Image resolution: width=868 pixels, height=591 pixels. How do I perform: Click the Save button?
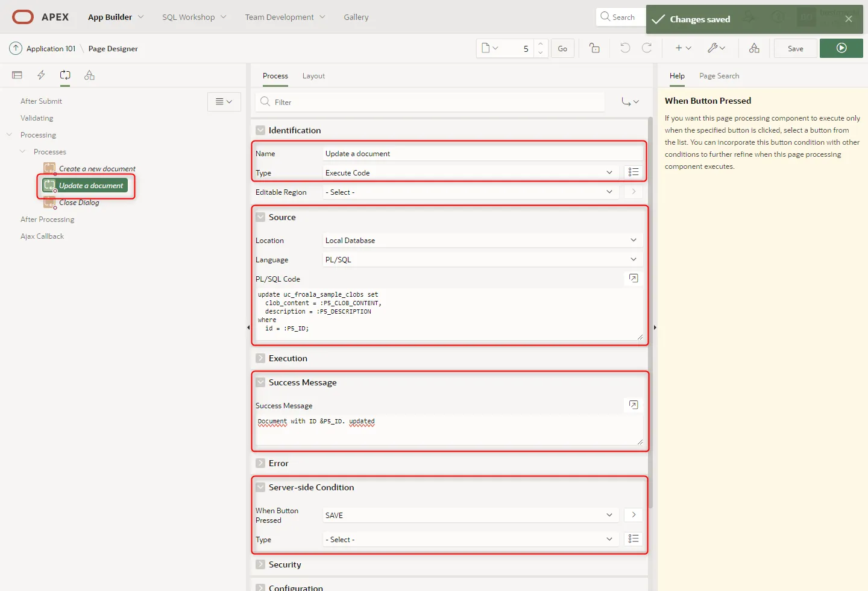point(795,48)
